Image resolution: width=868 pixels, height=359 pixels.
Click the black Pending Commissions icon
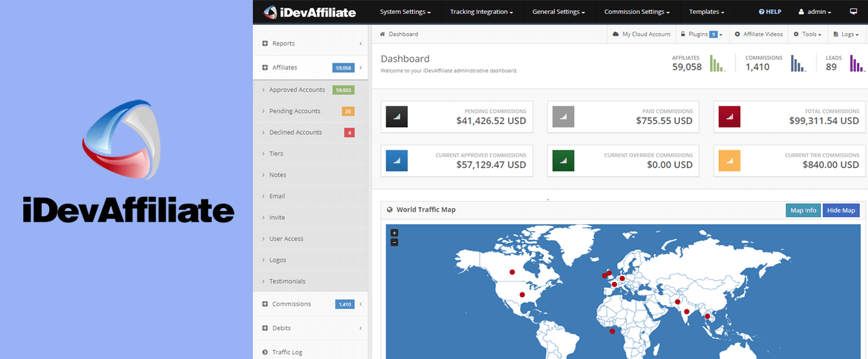tap(397, 117)
